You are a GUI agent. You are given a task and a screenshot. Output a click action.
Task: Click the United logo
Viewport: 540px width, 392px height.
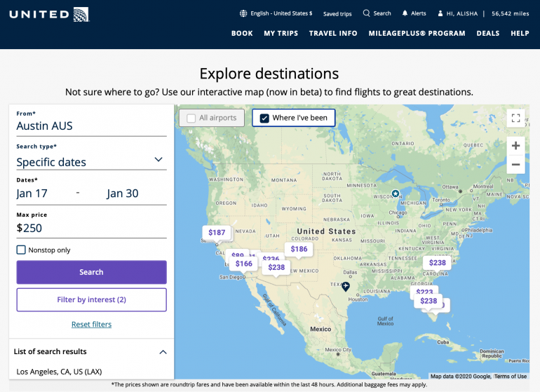pyautogui.click(x=49, y=14)
